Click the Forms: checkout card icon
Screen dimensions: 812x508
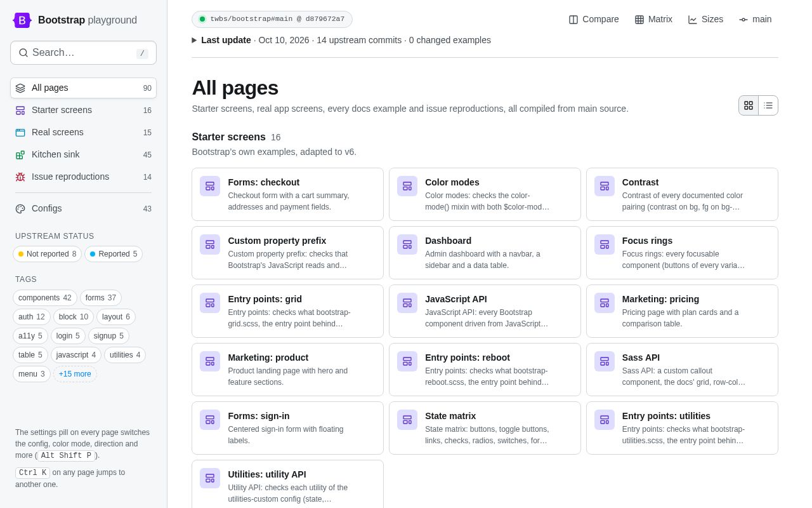point(210,186)
